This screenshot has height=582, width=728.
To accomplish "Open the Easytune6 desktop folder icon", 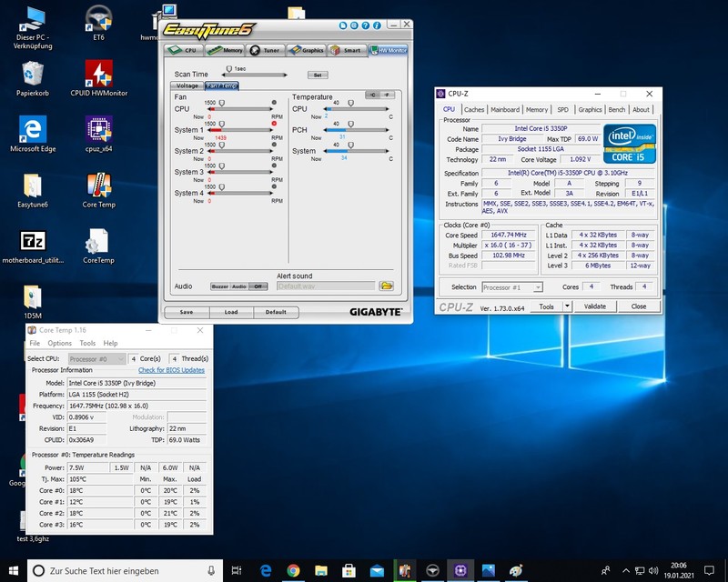I will coord(33,186).
